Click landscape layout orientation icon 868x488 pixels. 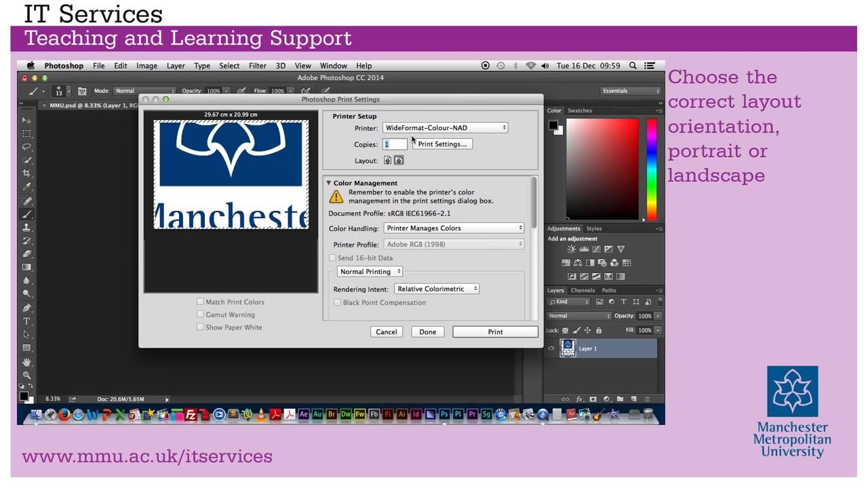pos(399,161)
